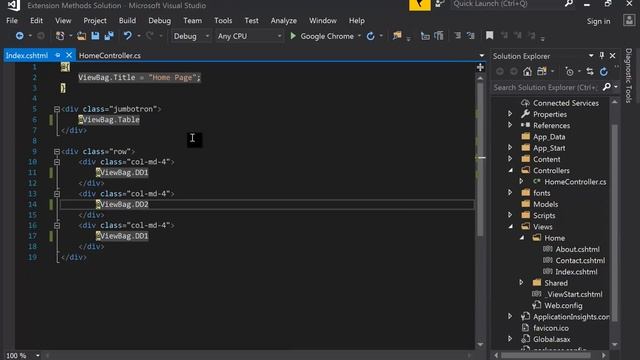Click the Decrease Indent toolbar icon
Viewport: 640px width, 360px height.
pos(458,36)
